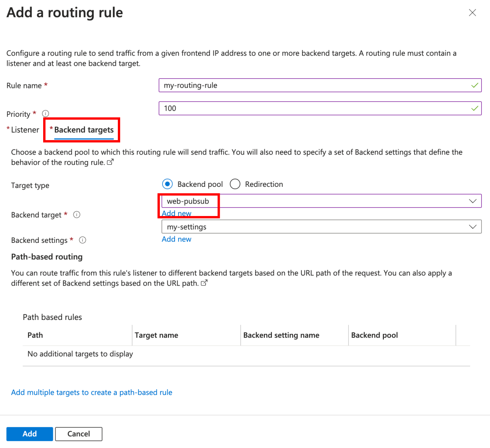Click Add multiple targets for path-based rule
The width and height of the screenshot is (490, 448).
91,392
